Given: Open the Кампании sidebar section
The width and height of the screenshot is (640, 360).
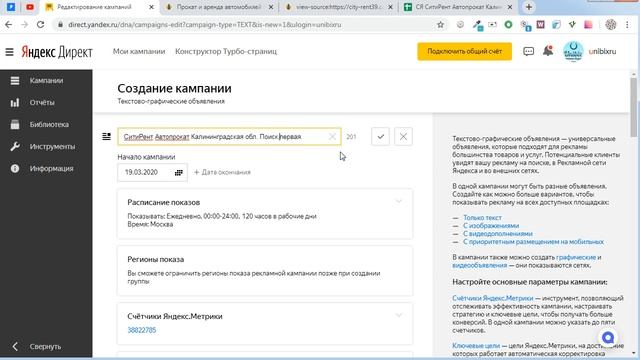Looking at the screenshot, I should (x=46, y=80).
